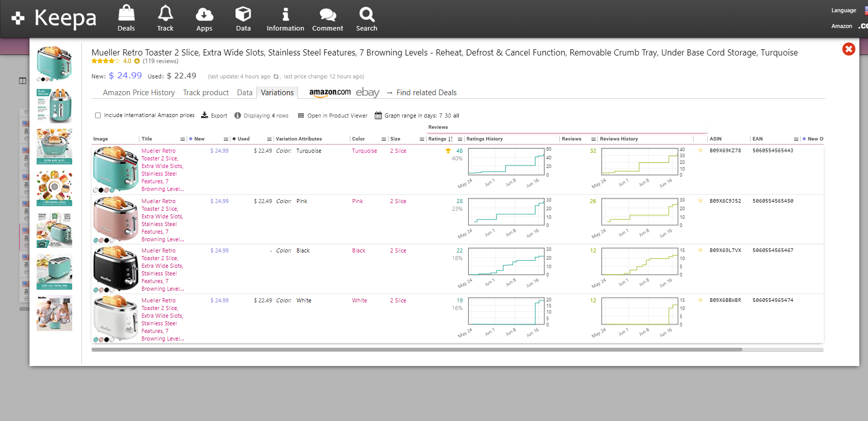
Task: Click the info icon next to Displaying 4 rows
Action: pos(237,116)
